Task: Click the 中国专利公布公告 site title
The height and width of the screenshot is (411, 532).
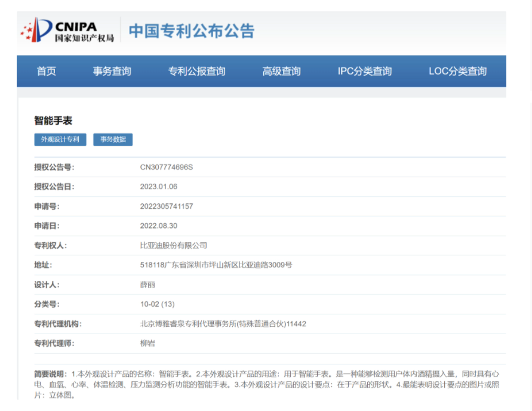Action: click(x=191, y=31)
